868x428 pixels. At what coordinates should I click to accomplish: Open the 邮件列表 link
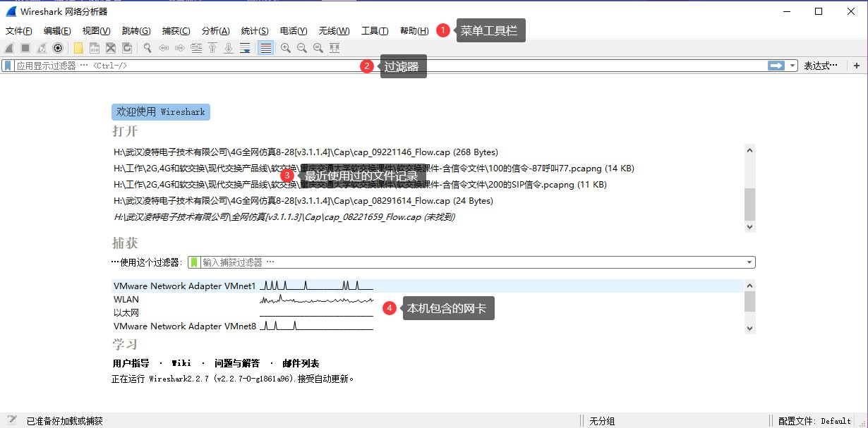(301, 364)
